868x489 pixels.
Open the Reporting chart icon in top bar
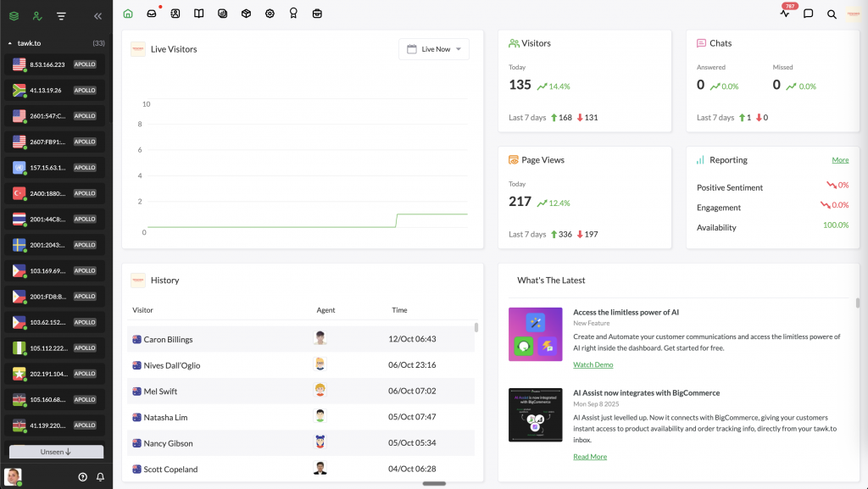coord(223,14)
